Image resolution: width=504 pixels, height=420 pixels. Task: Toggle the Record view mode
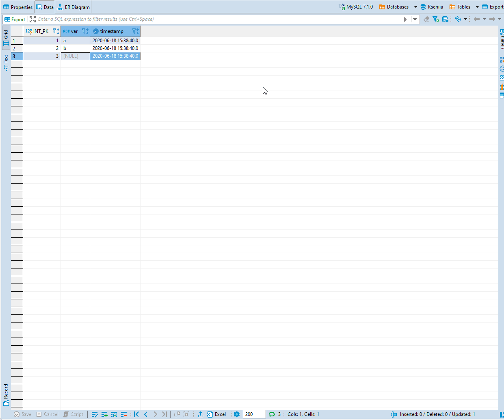coord(6,395)
